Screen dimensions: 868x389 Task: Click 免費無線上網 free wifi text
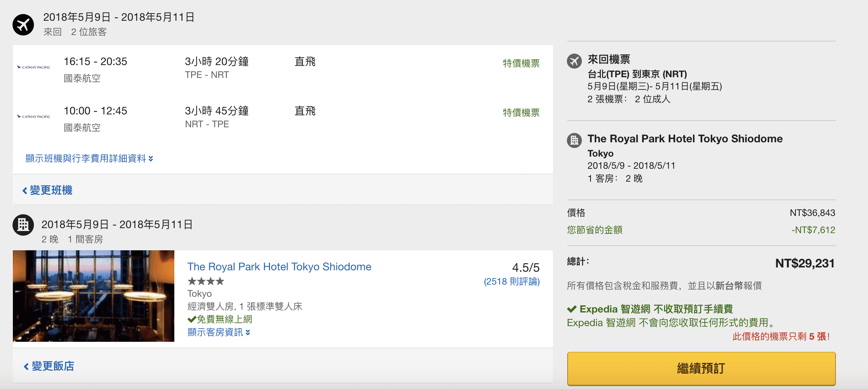(x=225, y=319)
